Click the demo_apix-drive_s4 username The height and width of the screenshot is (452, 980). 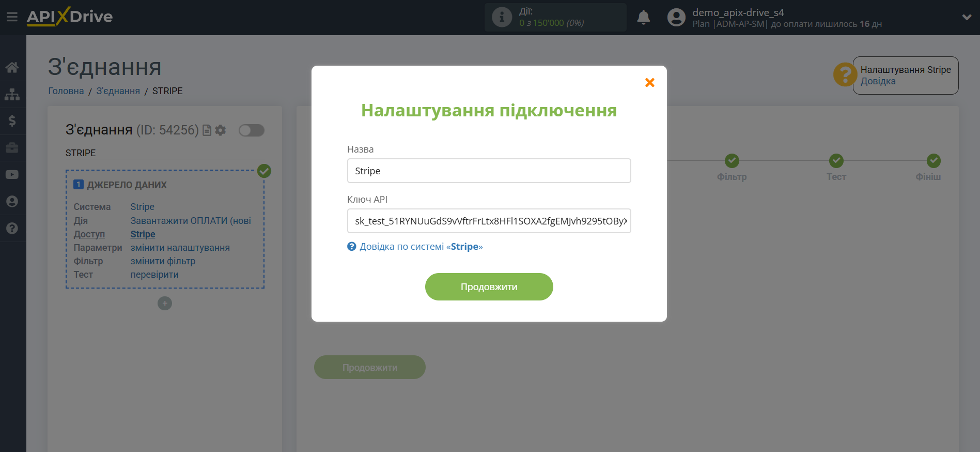pos(738,12)
